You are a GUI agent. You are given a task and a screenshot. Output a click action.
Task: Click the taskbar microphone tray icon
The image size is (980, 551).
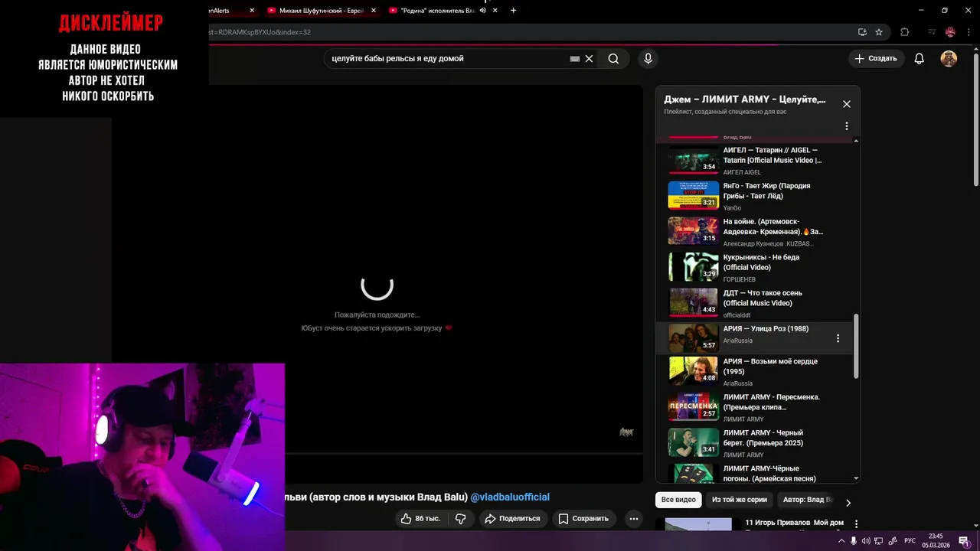point(854,541)
